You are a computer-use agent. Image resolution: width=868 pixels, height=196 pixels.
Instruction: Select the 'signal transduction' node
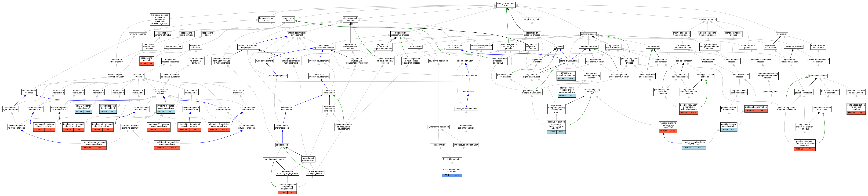click(569, 61)
